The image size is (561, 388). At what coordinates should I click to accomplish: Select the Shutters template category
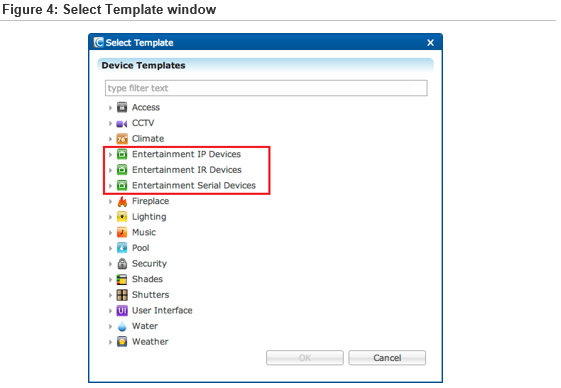click(150, 295)
